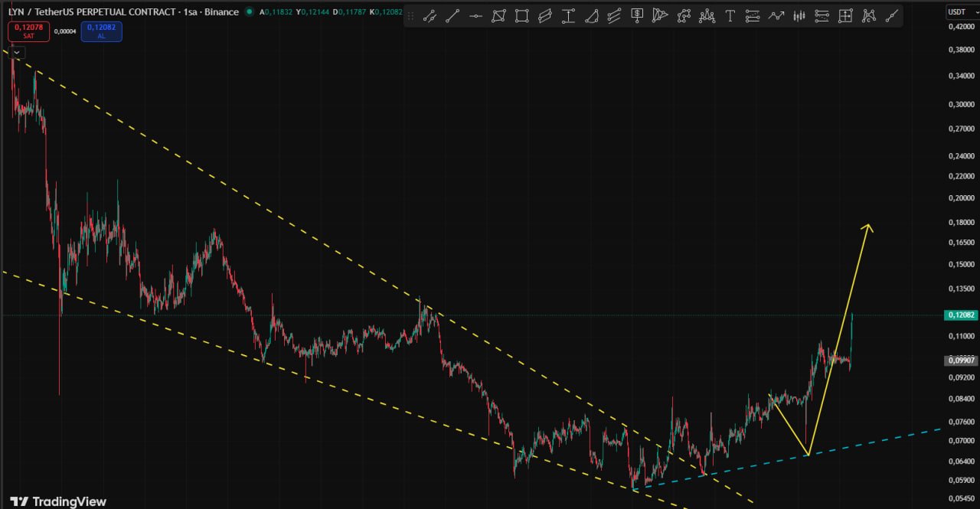This screenshot has width=980, height=509.
Task: Select the gray 0,09907 price label
Action: [x=962, y=360]
